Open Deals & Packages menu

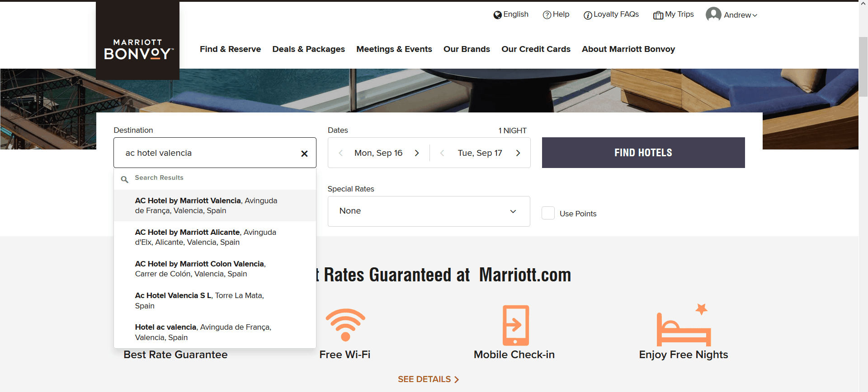pyautogui.click(x=308, y=49)
